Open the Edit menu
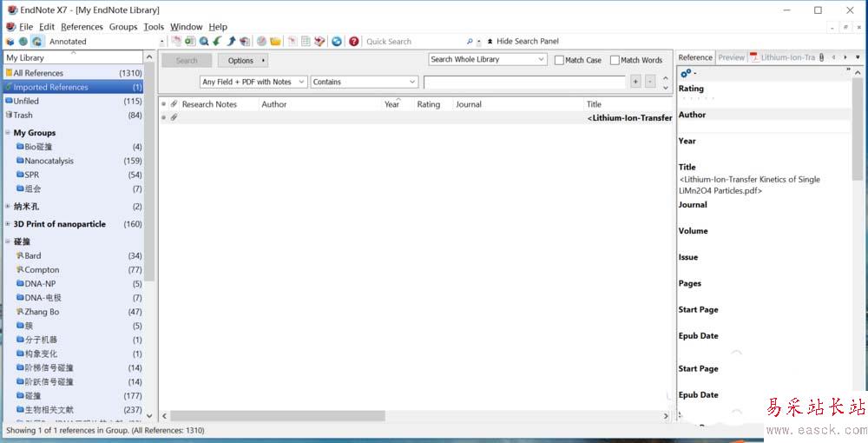Screen dimensions: 868x443 (47, 27)
